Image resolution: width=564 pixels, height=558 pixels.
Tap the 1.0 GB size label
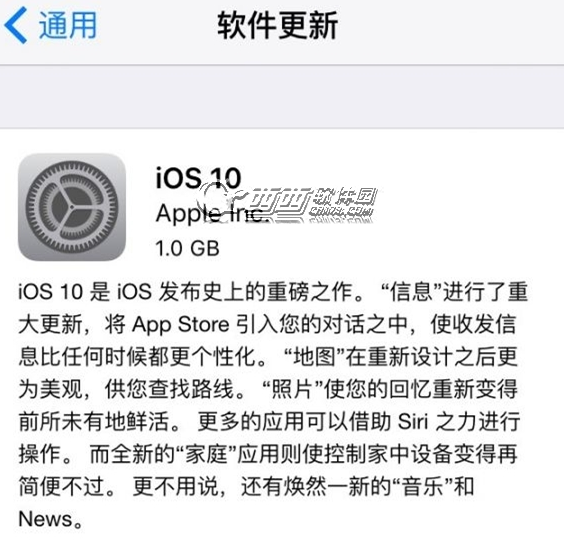click(x=187, y=248)
